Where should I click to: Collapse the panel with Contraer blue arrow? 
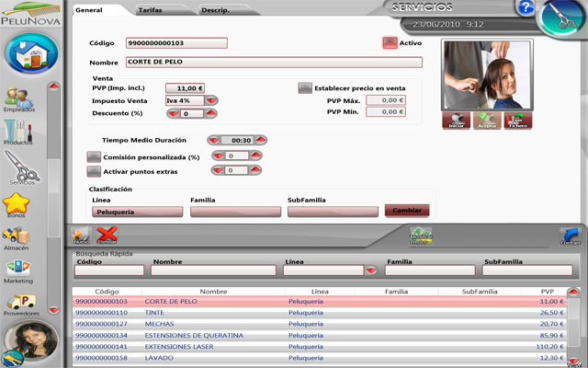(570, 236)
